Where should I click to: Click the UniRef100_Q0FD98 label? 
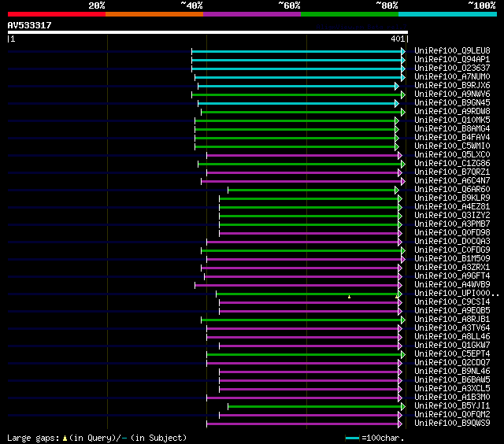(452, 233)
